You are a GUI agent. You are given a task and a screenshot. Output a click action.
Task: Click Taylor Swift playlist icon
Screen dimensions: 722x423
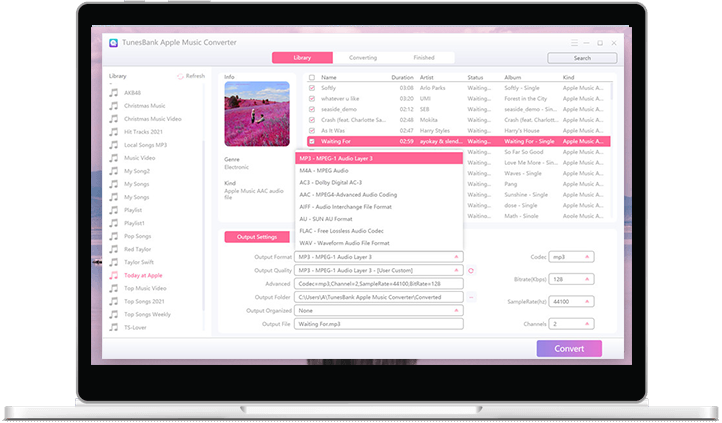(113, 262)
